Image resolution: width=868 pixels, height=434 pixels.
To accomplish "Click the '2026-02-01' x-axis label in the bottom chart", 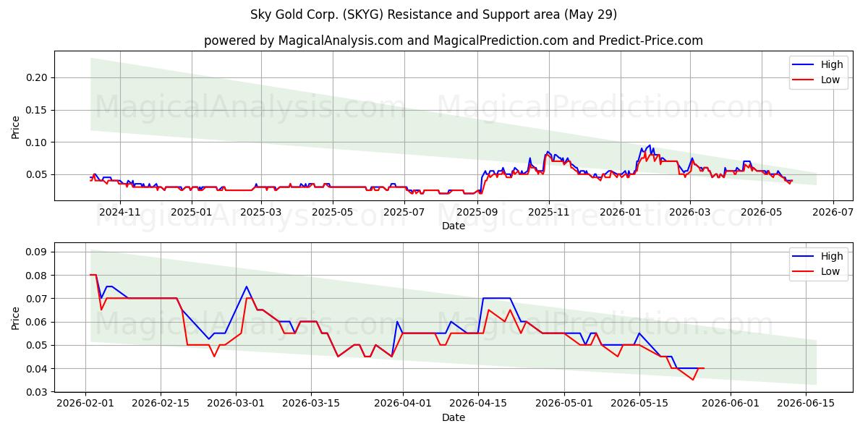I will point(86,404).
